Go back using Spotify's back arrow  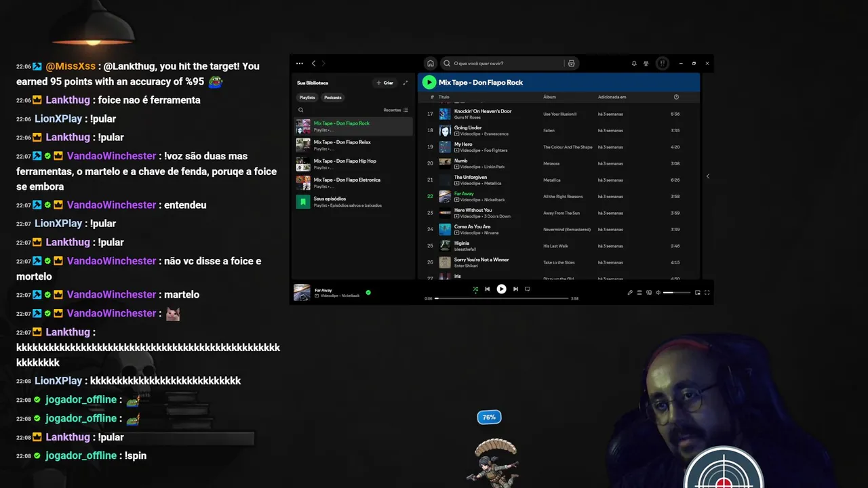(x=313, y=63)
